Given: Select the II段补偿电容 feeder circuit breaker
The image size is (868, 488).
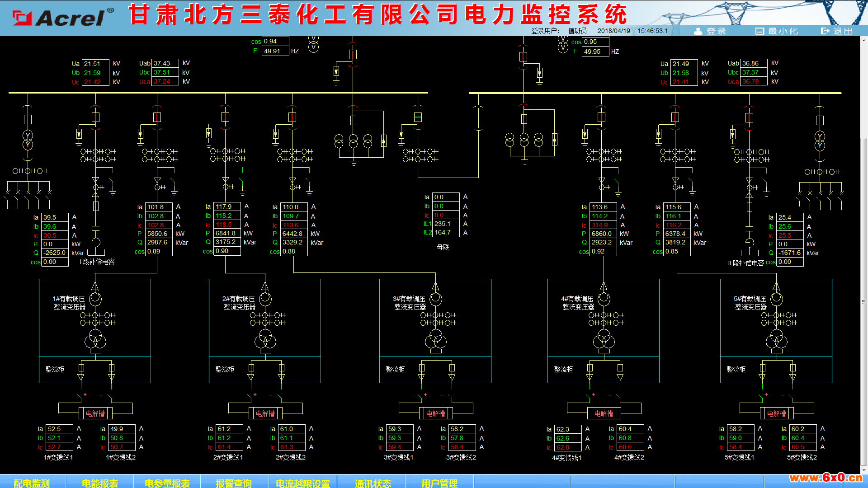Looking at the screenshot, I should (749, 117).
